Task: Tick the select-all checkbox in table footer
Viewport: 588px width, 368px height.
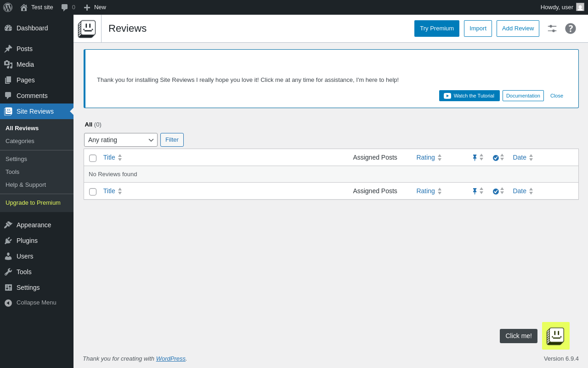Action: point(93,192)
